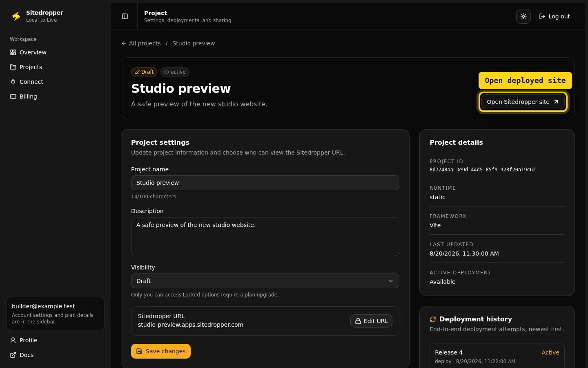Click the Docs external-link icon
This screenshot has height=368, width=588.
[13, 355]
